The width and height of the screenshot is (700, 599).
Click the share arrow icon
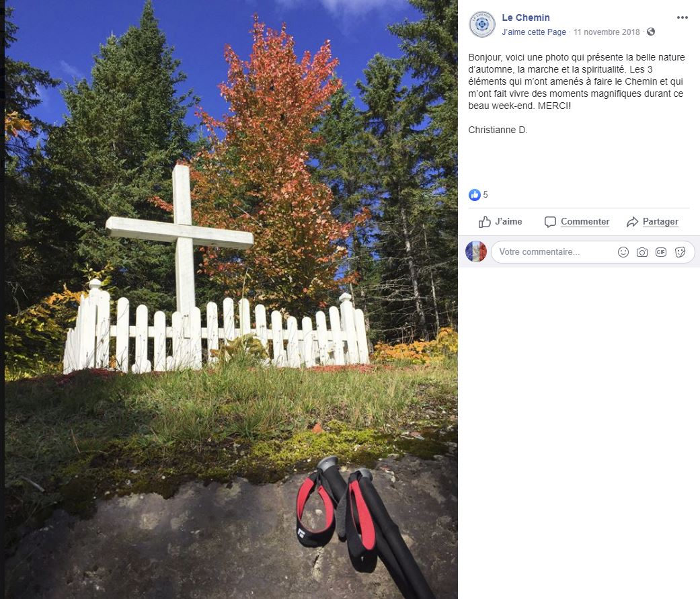pyautogui.click(x=632, y=222)
